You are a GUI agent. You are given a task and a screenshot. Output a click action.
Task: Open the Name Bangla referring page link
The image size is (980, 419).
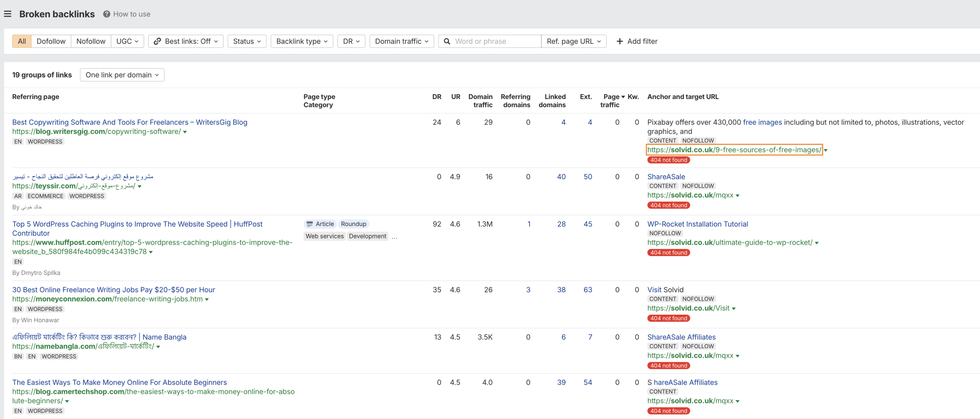pyautogui.click(x=99, y=337)
